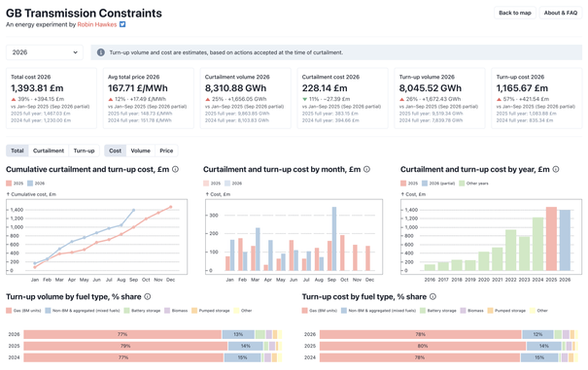Follow the Robin Hawkes author link
This screenshot has height=370, width=588.
coord(97,24)
